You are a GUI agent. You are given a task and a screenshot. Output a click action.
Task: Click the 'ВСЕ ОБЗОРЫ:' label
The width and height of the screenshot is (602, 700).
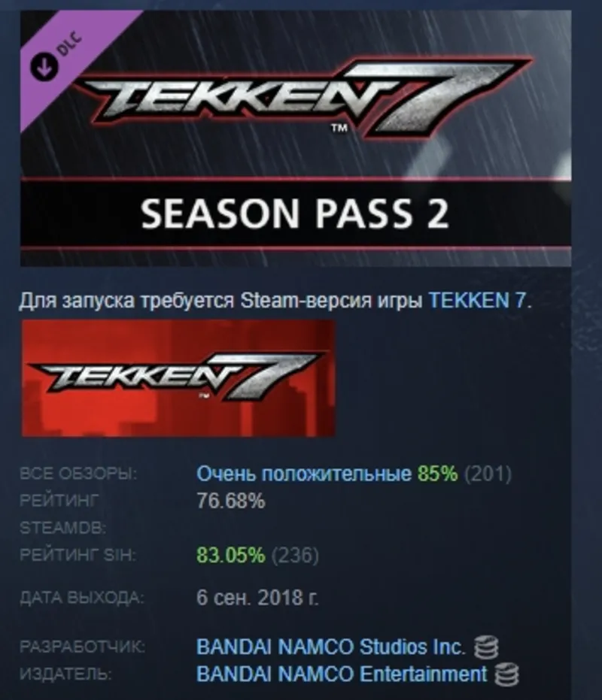point(78,474)
